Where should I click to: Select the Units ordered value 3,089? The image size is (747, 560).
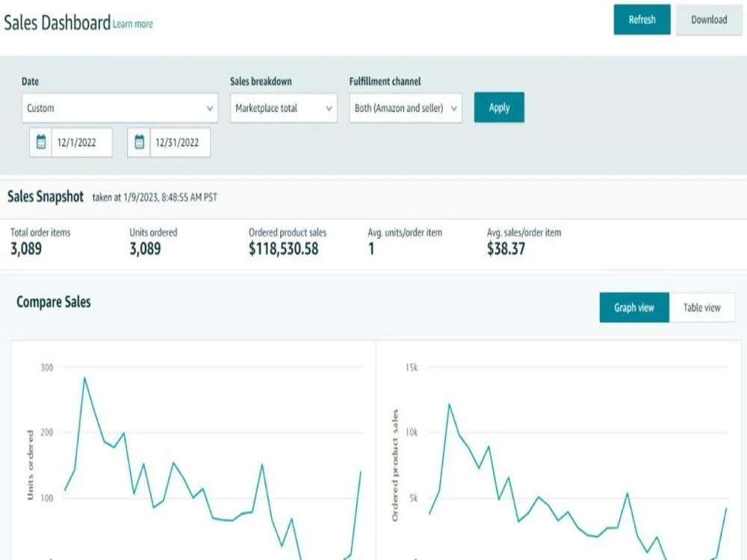pos(146,249)
